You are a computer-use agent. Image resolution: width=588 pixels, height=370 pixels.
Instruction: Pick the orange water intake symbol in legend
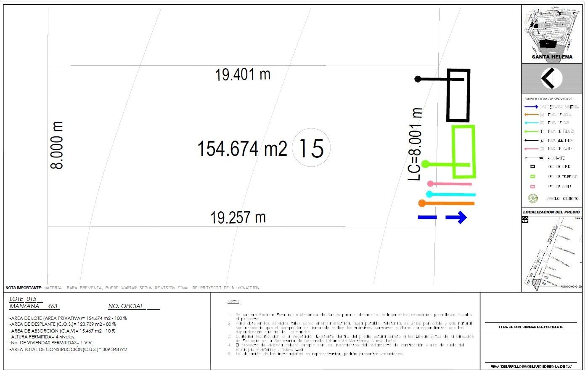[x=531, y=114]
